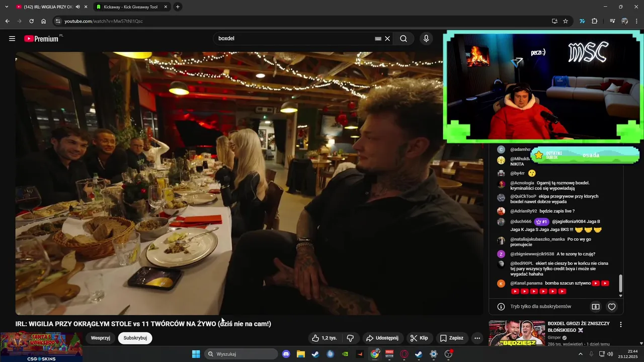Launch Discord from taskbar

click(x=286, y=354)
